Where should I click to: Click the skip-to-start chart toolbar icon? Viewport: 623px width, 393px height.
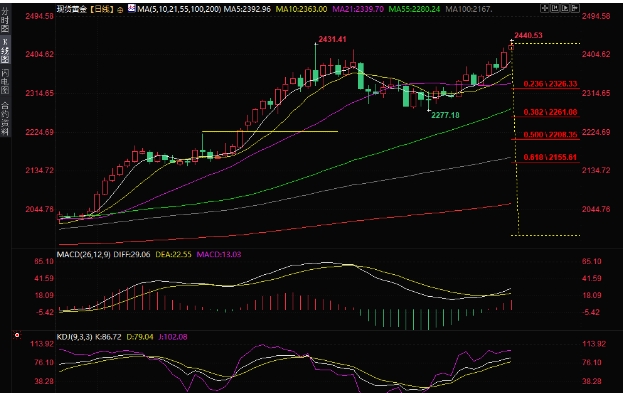(x=555, y=8)
